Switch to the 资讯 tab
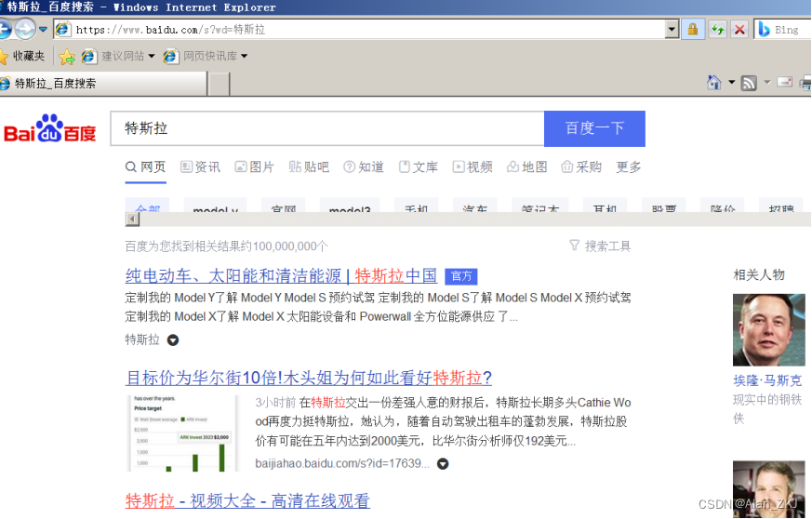812x519 pixels. 200,166
